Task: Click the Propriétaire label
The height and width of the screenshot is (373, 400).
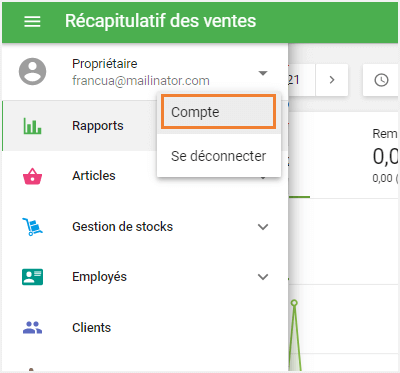Action: 105,63
